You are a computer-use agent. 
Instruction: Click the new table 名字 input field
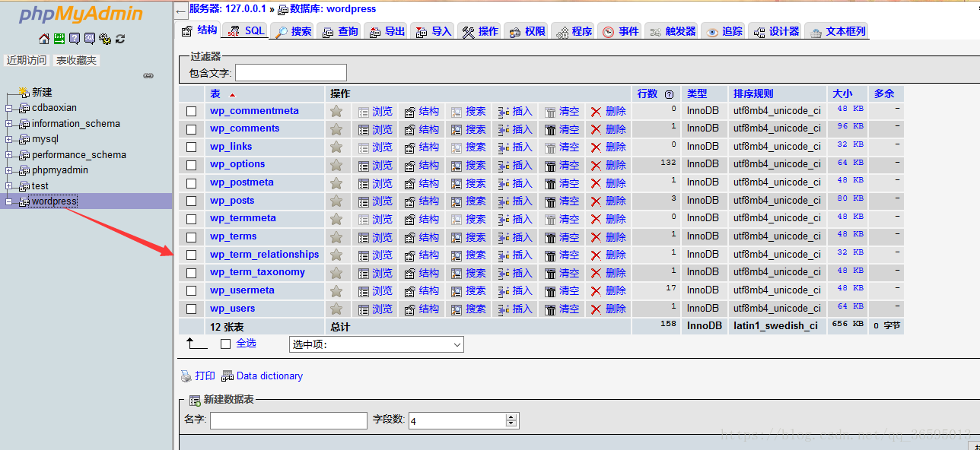[x=288, y=420]
